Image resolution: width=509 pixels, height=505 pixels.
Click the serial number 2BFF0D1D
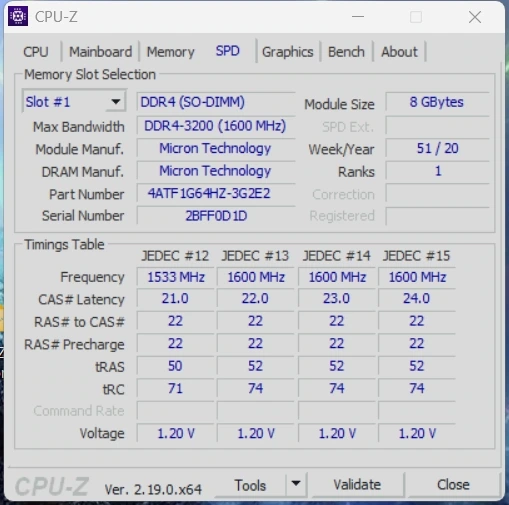[x=216, y=216]
